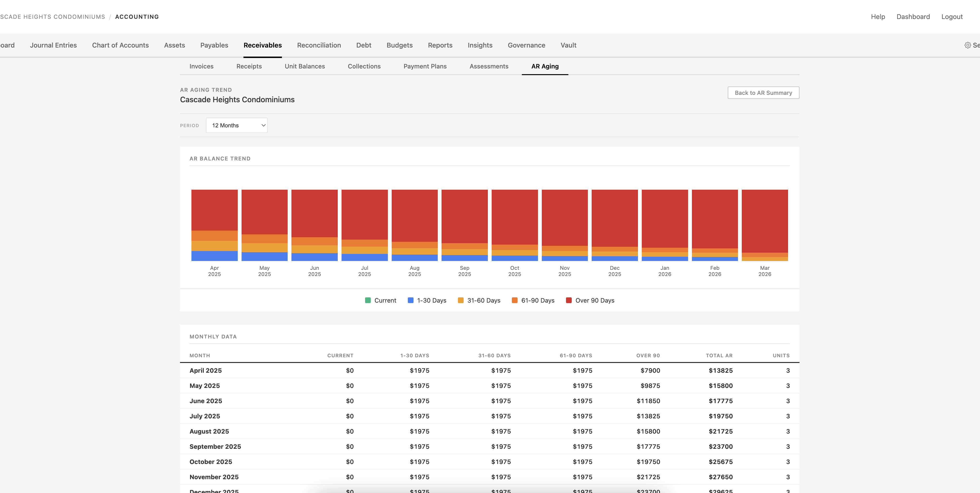Image resolution: width=980 pixels, height=493 pixels.
Task: Click Back to AR Summary button
Action: tap(763, 93)
